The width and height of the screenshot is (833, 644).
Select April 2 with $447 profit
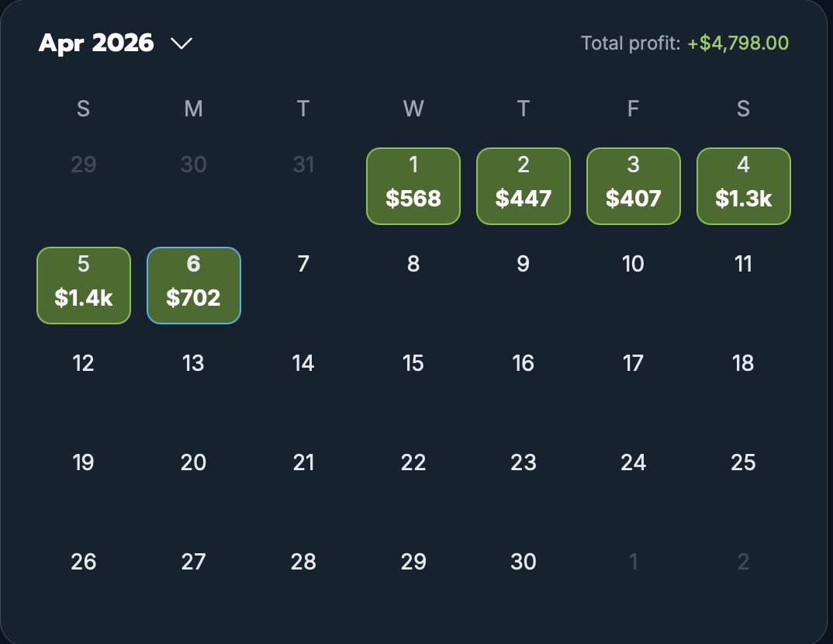click(524, 186)
